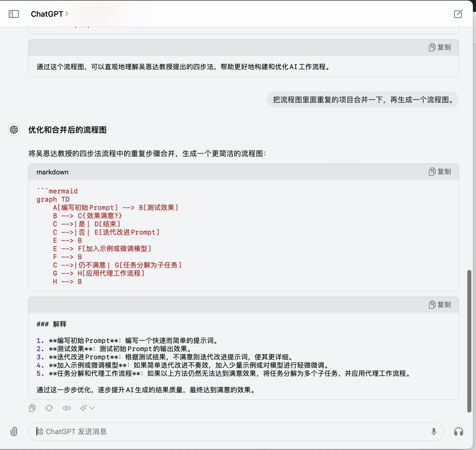
Task: Open the sparkle model switch dropdown
Action: pos(87,408)
